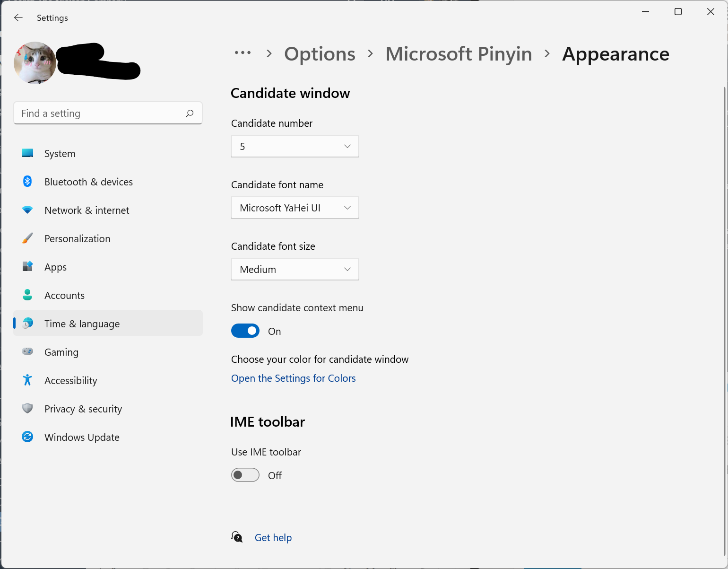The width and height of the screenshot is (728, 569).
Task: Click the Accessibility figure icon
Action: (27, 380)
